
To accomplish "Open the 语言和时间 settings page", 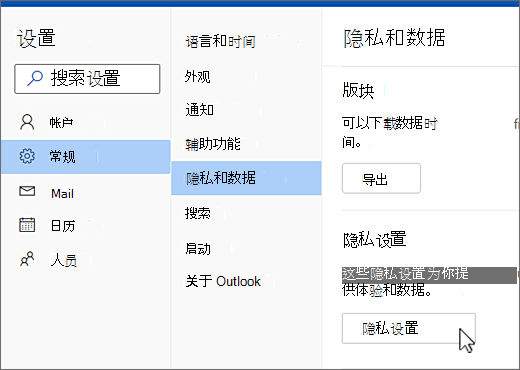I will coord(246,42).
